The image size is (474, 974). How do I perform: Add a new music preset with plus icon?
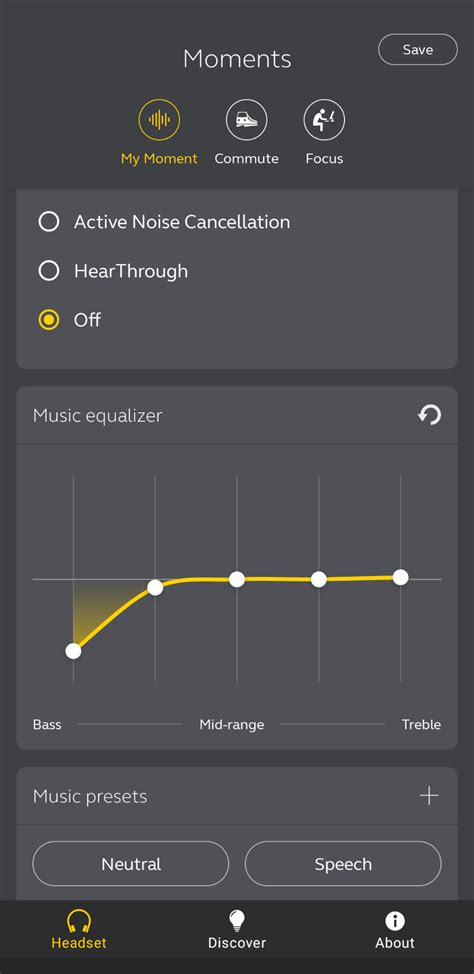[429, 796]
